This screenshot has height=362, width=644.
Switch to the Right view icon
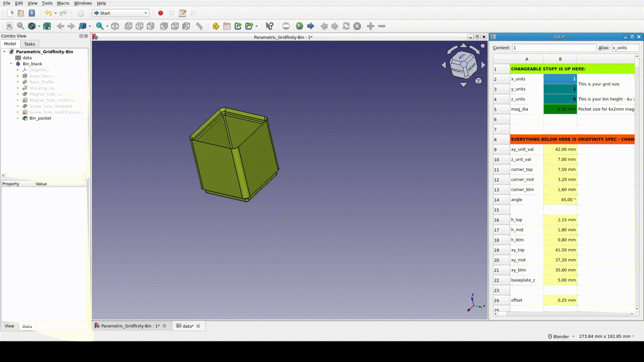[150, 26]
